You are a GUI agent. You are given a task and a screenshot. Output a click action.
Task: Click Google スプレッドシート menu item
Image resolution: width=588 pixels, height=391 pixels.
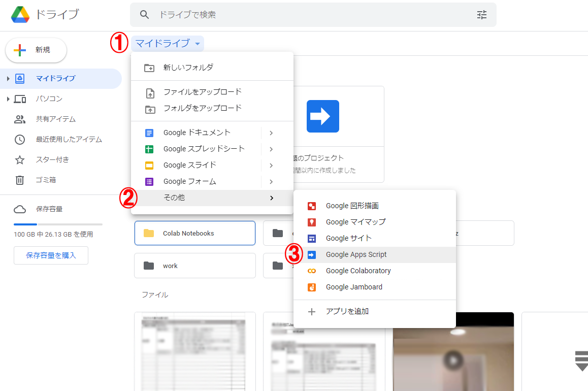coord(196,149)
